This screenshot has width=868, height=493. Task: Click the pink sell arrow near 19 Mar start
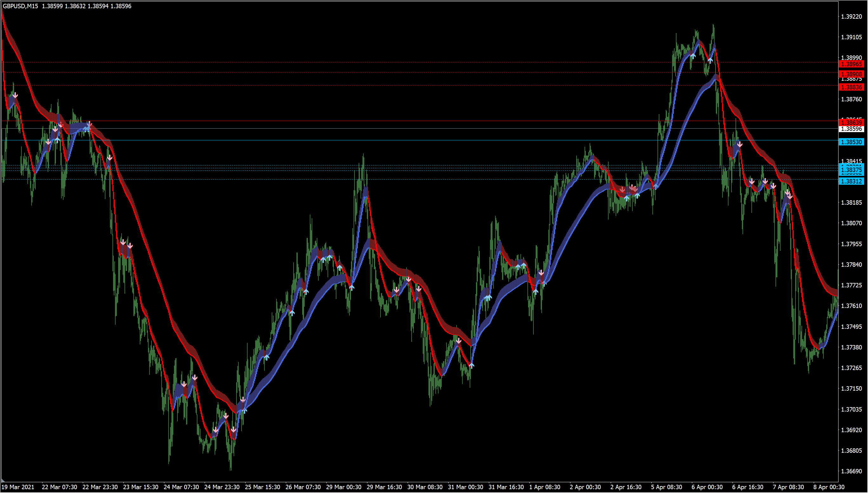click(x=15, y=95)
